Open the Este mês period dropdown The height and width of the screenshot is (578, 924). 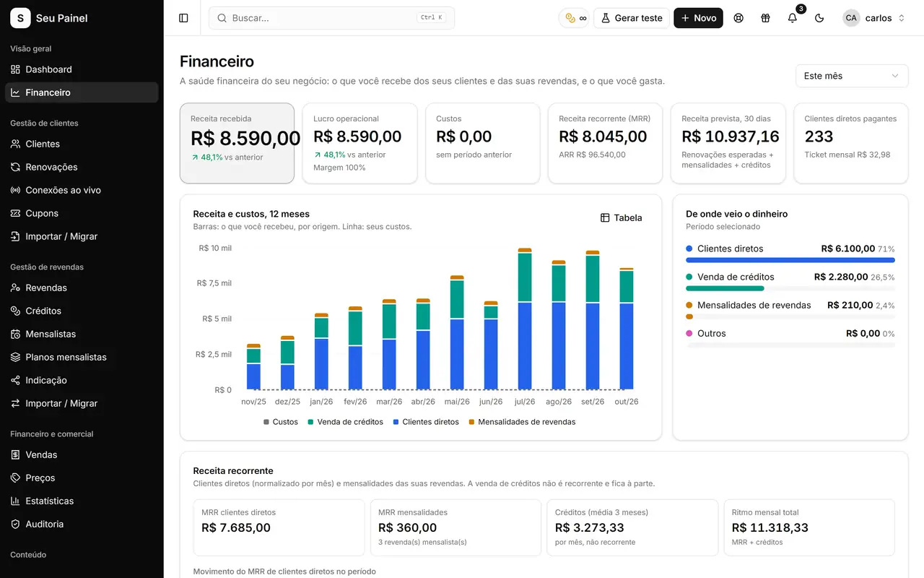tap(852, 76)
